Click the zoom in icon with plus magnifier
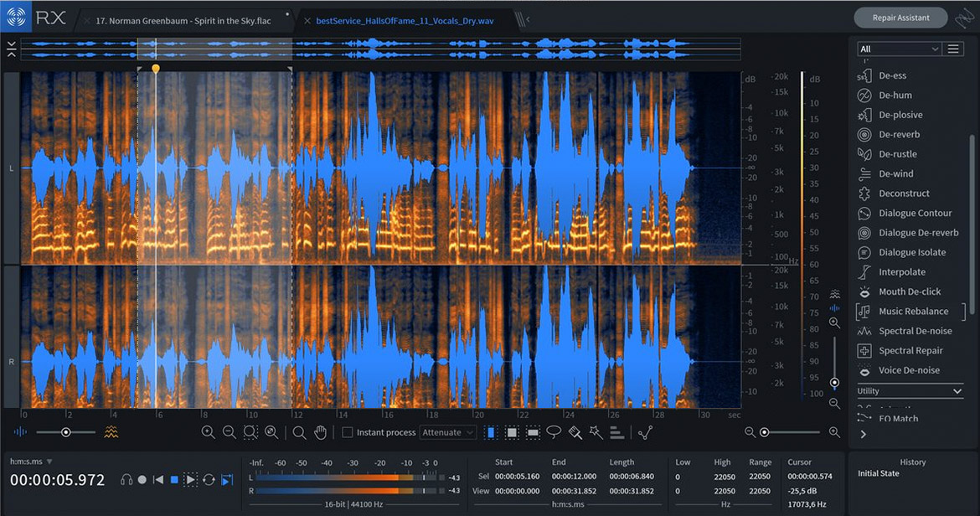The height and width of the screenshot is (516, 980). coord(208,432)
